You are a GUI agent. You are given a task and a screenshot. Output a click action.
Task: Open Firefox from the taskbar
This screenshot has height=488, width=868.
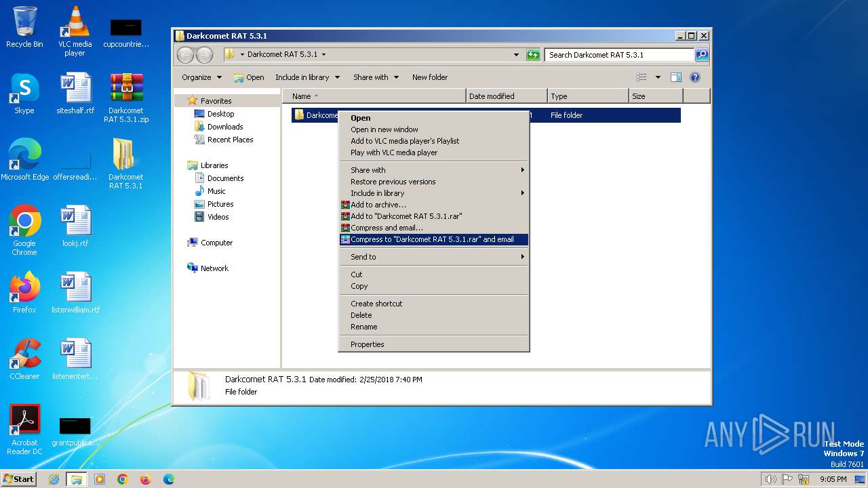146,479
